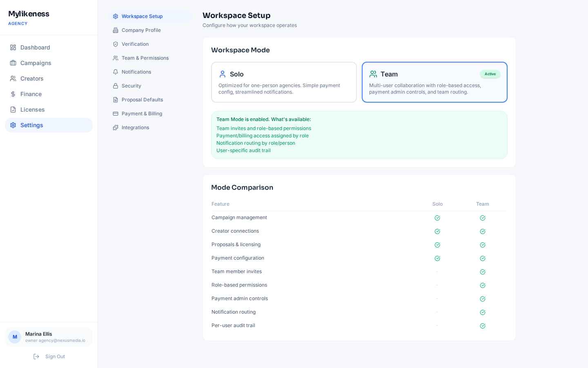The image size is (588, 368).
Task: Click the Dashboard grid icon
Action: pos(13,47)
